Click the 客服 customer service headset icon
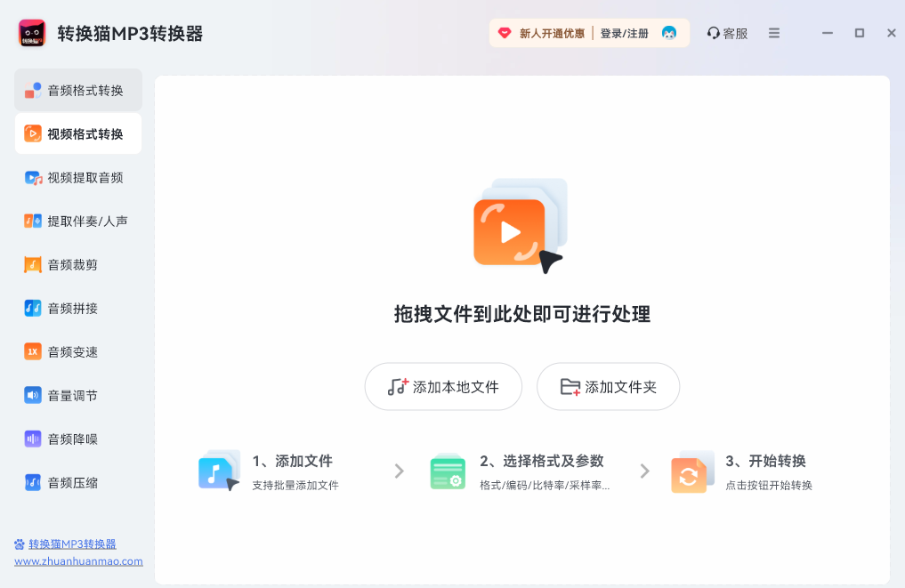This screenshot has width=905, height=588. [x=711, y=32]
